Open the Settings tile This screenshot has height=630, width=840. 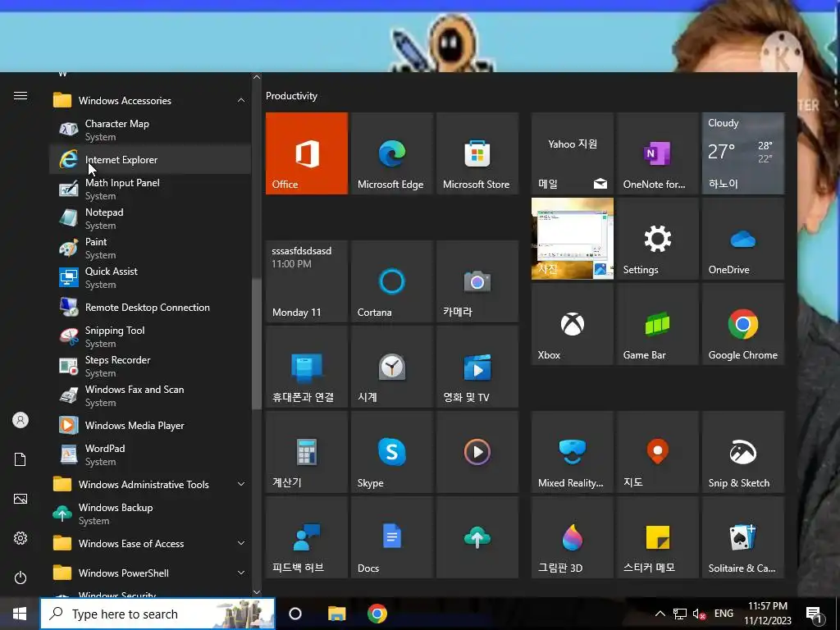click(x=657, y=239)
